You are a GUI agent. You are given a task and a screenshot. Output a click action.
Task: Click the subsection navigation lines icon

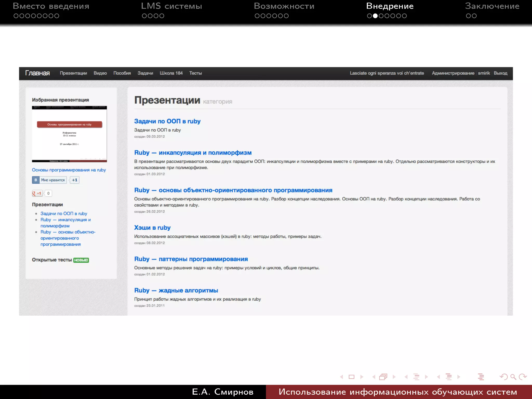coord(416,377)
